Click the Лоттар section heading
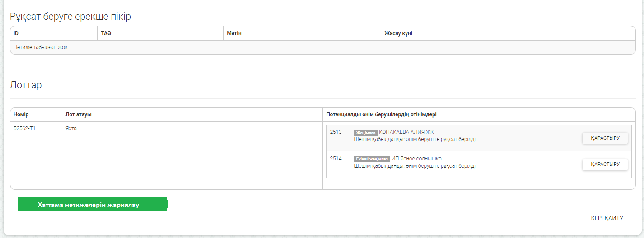Viewport: 644px width, 238px height. (26, 85)
